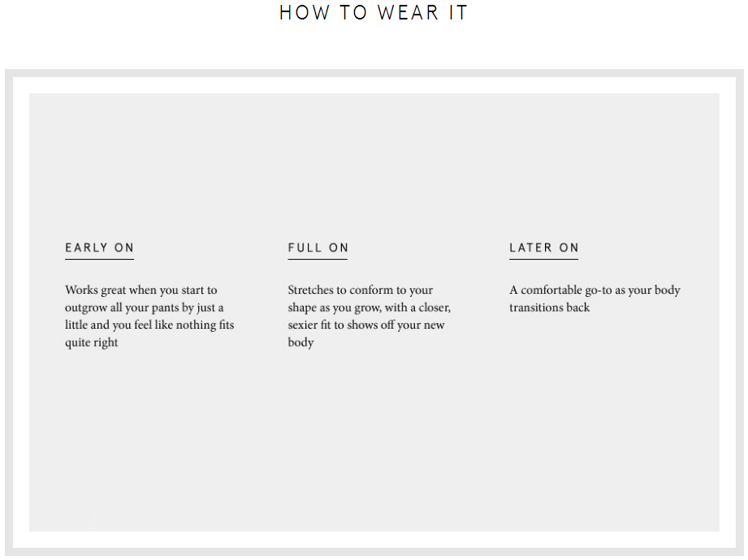
Task: Click the word "HOW" in the title
Action: [305, 13]
